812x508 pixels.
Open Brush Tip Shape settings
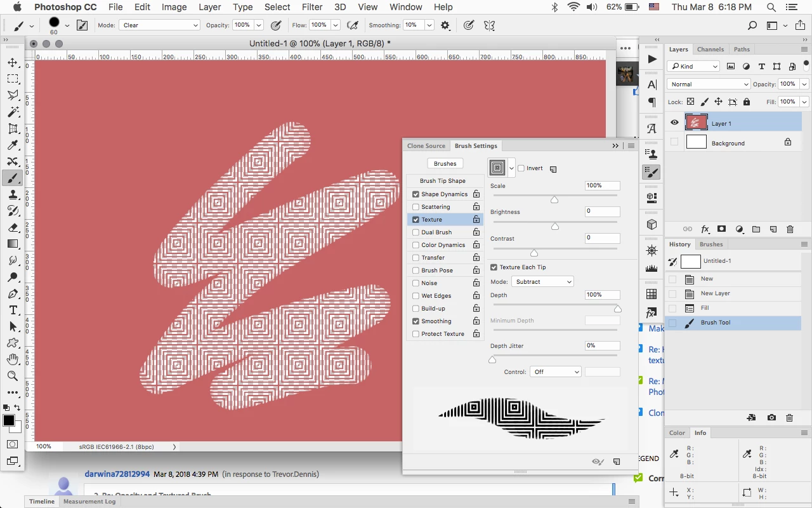pyautogui.click(x=443, y=181)
